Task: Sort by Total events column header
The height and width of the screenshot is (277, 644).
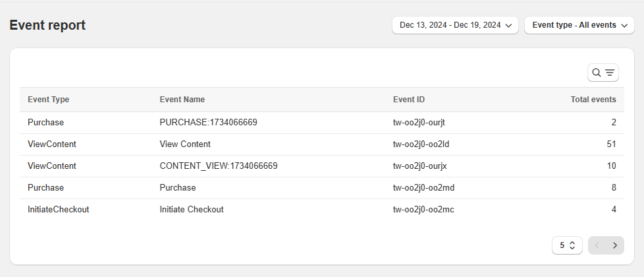Action: pos(593,100)
